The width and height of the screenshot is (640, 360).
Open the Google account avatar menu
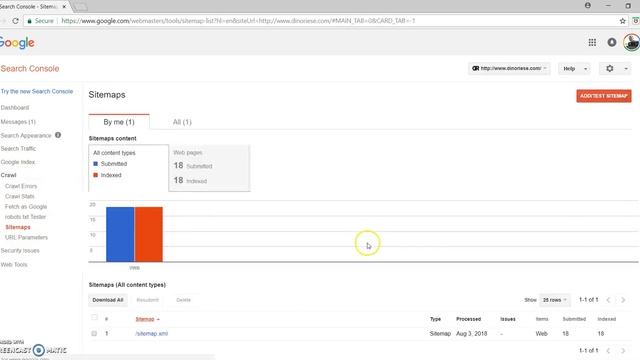pyautogui.click(x=631, y=42)
